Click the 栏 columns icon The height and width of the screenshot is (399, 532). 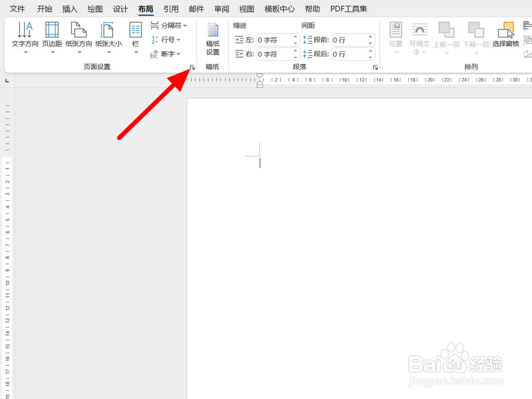coord(136,30)
